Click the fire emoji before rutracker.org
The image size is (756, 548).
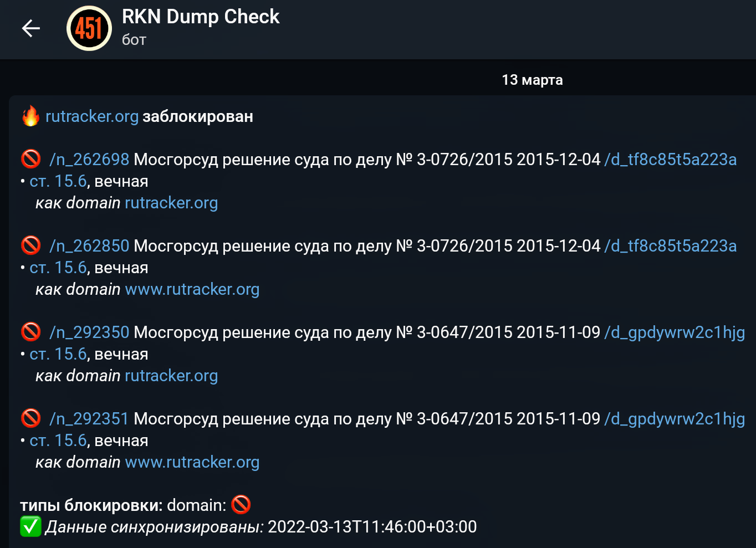point(30,116)
